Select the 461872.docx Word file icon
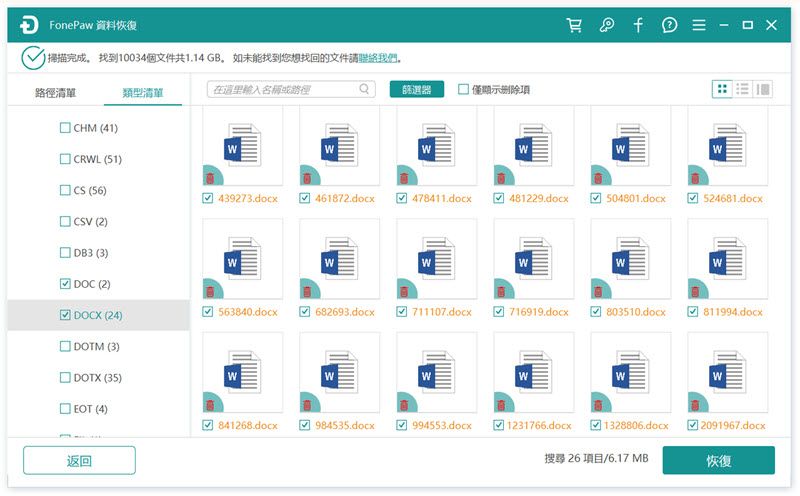This screenshot has height=496, width=800. pos(339,146)
